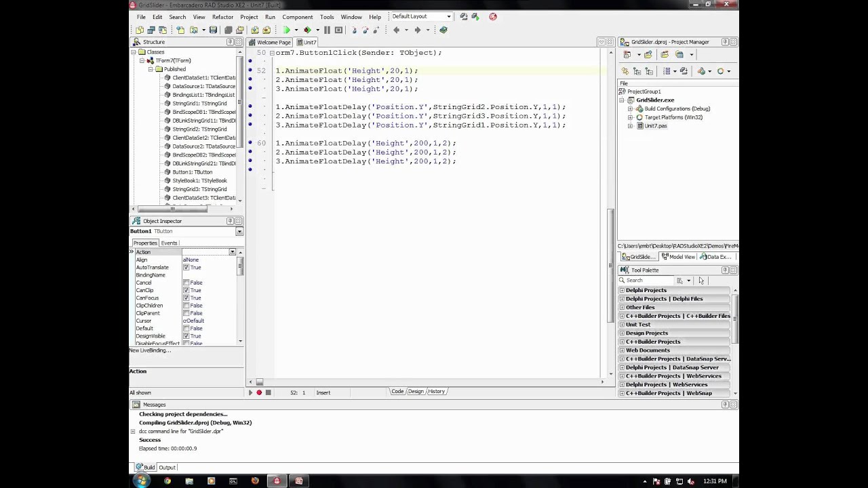Click the Chrome icon on the taskbar
Screen dimensions: 868x488
click(x=167, y=481)
